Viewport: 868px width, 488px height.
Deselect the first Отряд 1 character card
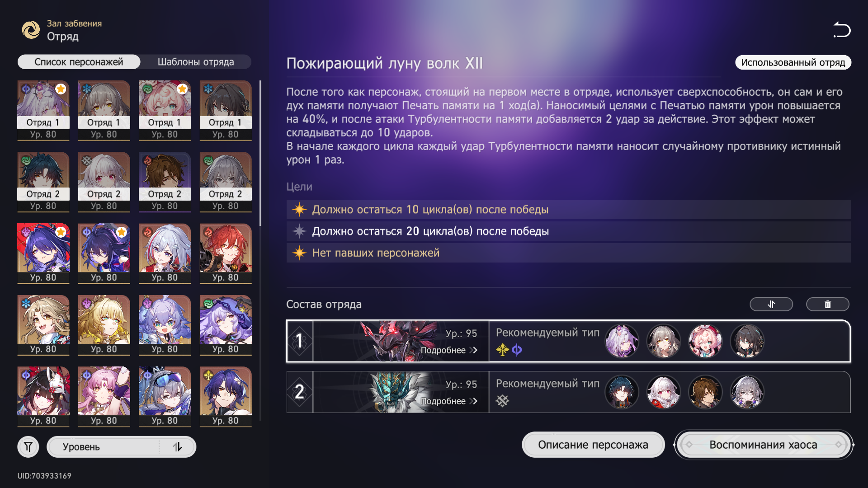point(43,111)
